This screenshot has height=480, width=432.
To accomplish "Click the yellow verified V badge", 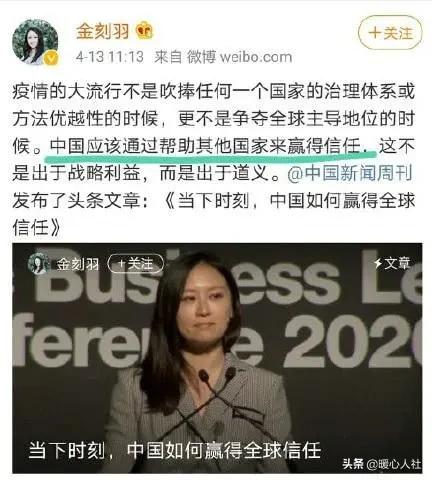I will click(51, 59).
